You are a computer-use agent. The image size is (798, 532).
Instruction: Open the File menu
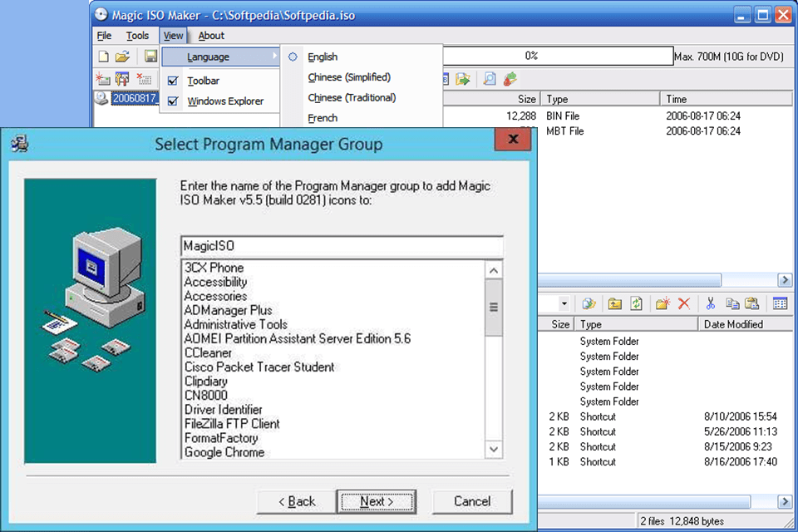(105, 36)
